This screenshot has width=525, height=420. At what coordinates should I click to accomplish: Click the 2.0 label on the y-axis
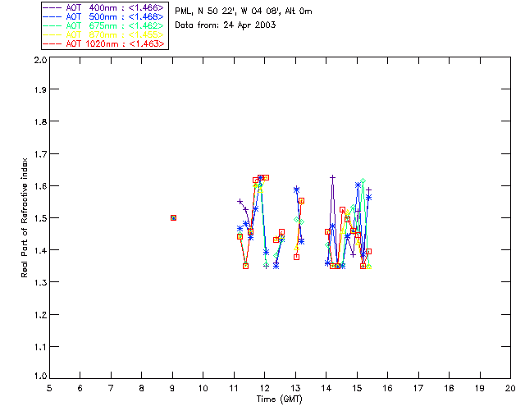coord(39,61)
